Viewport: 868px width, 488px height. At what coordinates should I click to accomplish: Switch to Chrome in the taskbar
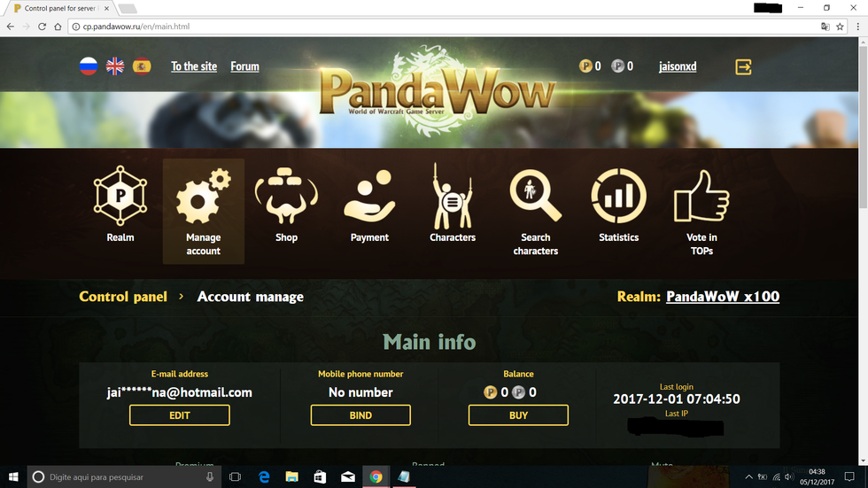(x=376, y=476)
